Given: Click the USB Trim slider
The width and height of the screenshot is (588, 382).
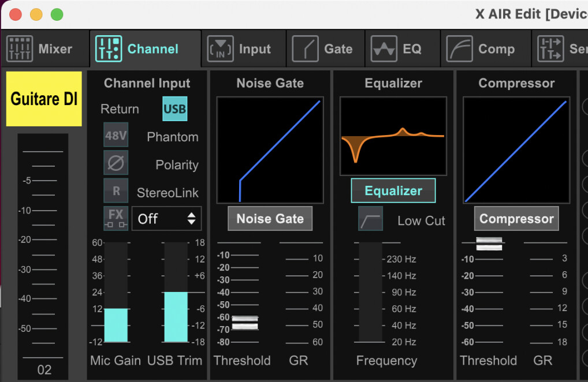Looking at the screenshot, I should coord(176,292).
